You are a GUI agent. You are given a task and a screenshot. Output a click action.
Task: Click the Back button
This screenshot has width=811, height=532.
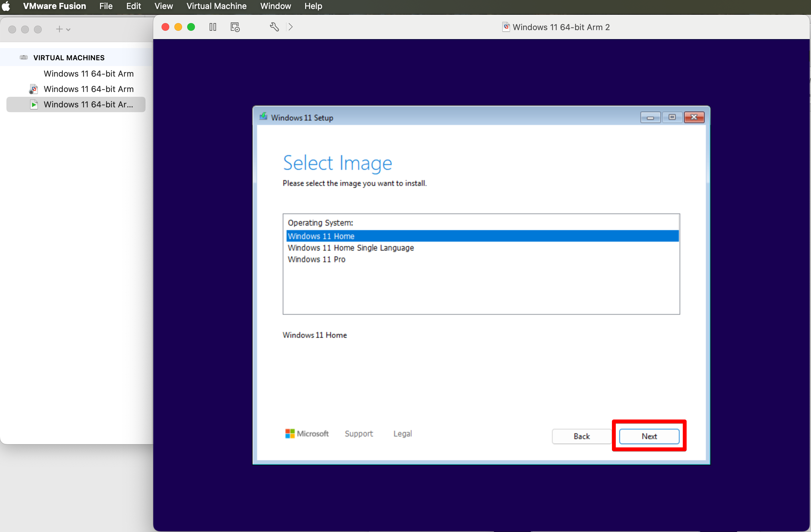coord(581,436)
